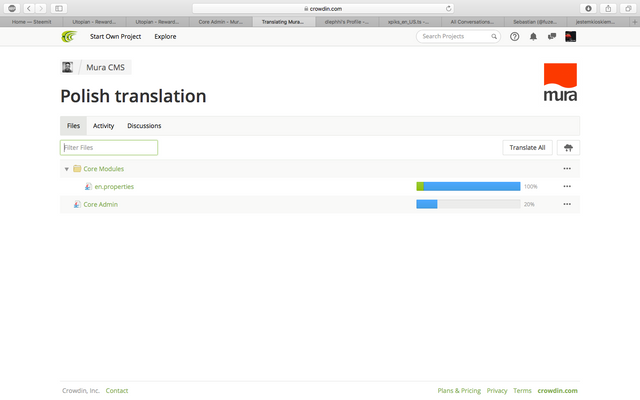
Task: Click the project owner avatar thumbnail
Action: coord(67,67)
